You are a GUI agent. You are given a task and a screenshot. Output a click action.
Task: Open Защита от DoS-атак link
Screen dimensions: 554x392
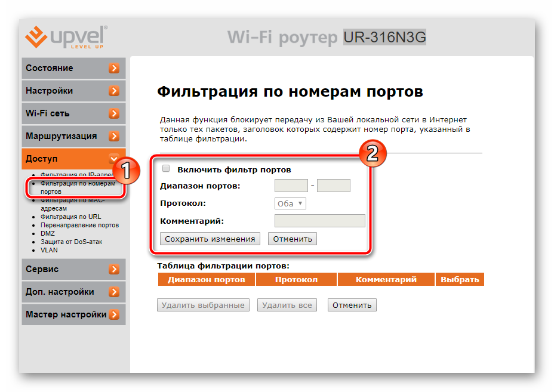[72, 242]
